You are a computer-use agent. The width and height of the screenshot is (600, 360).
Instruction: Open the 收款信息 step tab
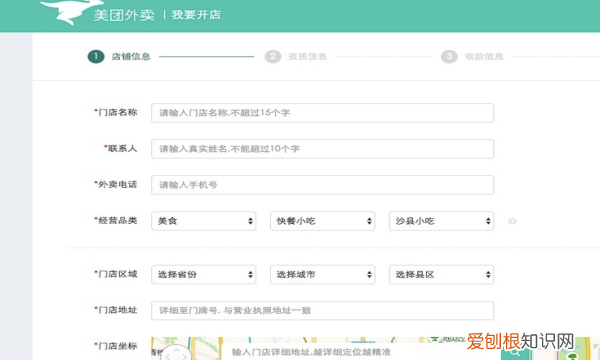pos(484,57)
